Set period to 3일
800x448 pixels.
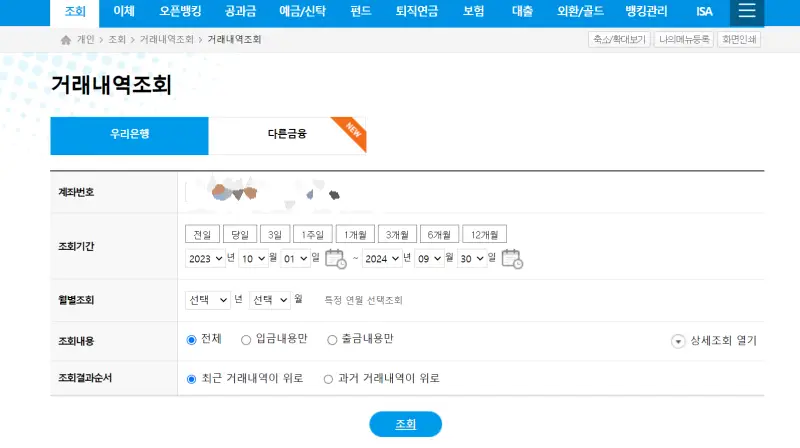[274, 234]
